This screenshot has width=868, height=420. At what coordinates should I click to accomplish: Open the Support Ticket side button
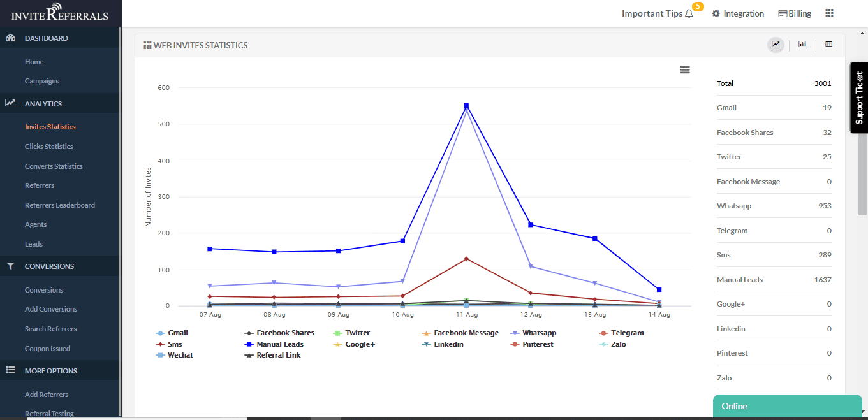click(x=858, y=98)
